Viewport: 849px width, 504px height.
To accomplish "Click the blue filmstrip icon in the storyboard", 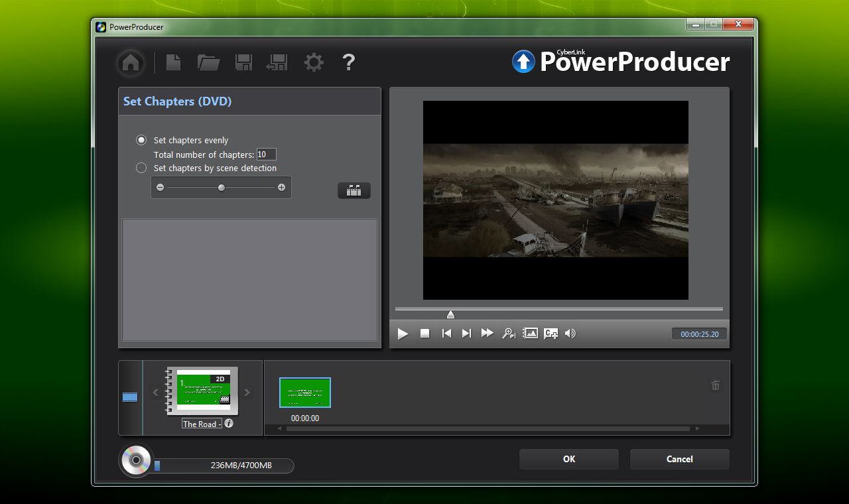I will (130, 397).
